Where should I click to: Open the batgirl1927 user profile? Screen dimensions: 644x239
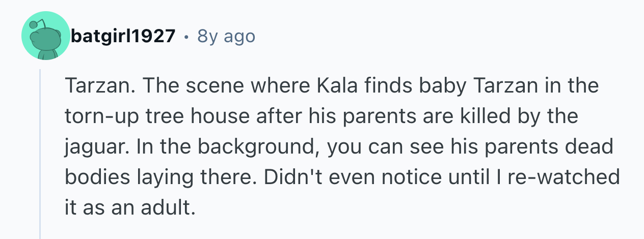click(123, 36)
